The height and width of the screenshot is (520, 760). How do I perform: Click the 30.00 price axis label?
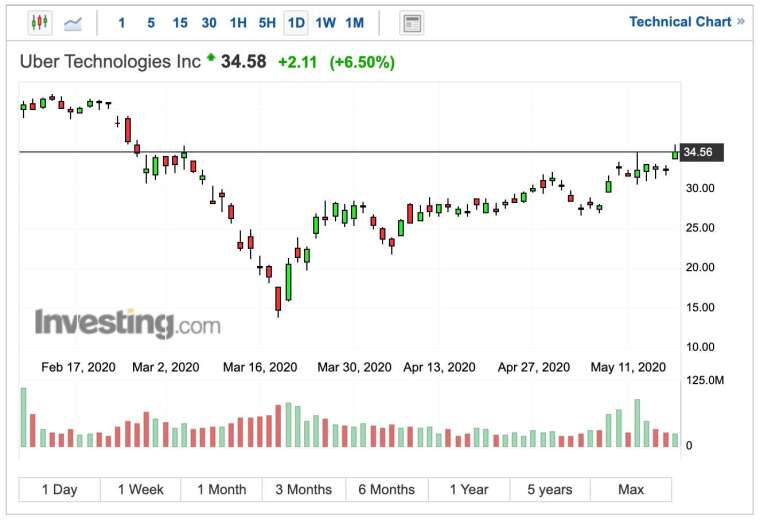(x=700, y=188)
